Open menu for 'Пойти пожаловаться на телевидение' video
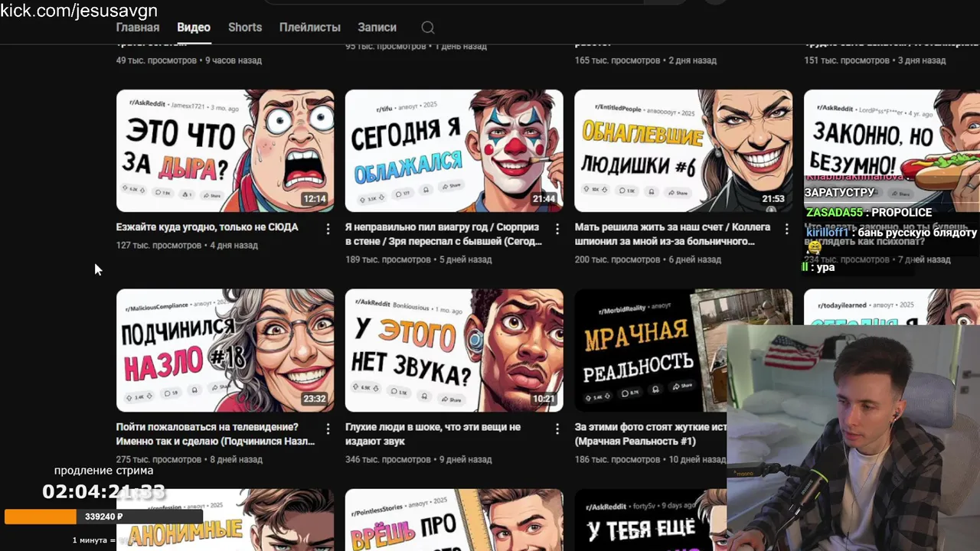Screen dimensions: 980x551 pos(328,429)
